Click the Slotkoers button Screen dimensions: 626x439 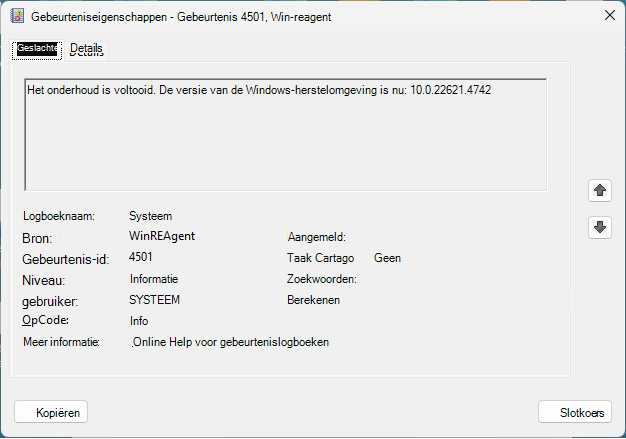pyautogui.click(x=575, y=412)
